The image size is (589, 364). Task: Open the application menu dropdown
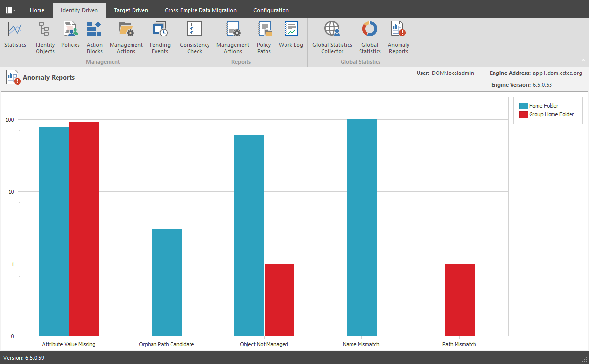[x=10, y=10]
